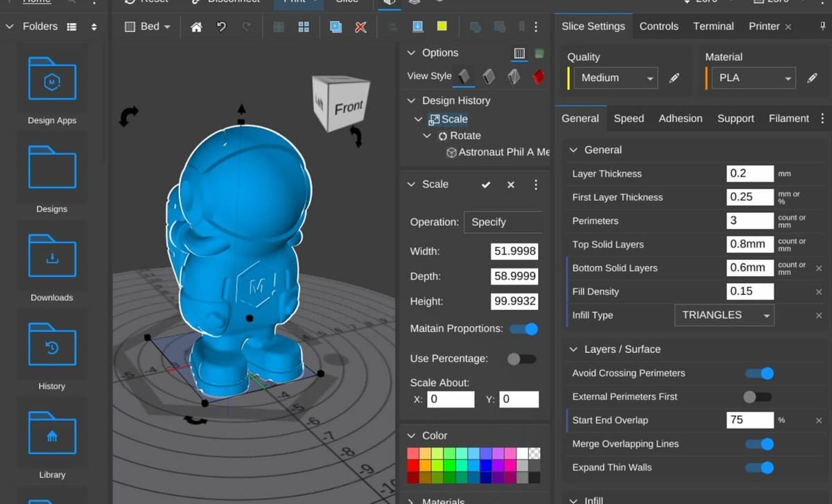
Task: Click the Ungroup four-squares toolbar icon
Action: click(303, 27)
